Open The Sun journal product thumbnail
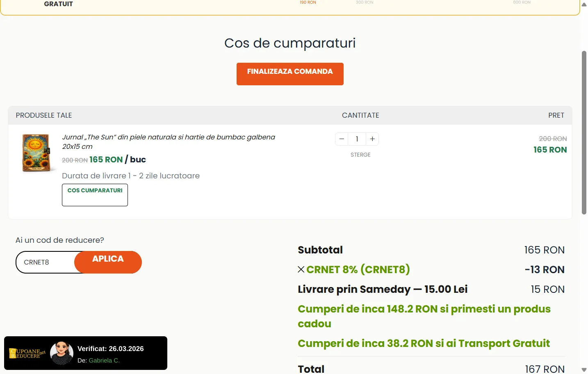Screen dimensions: 588x374 click(36, 153)
